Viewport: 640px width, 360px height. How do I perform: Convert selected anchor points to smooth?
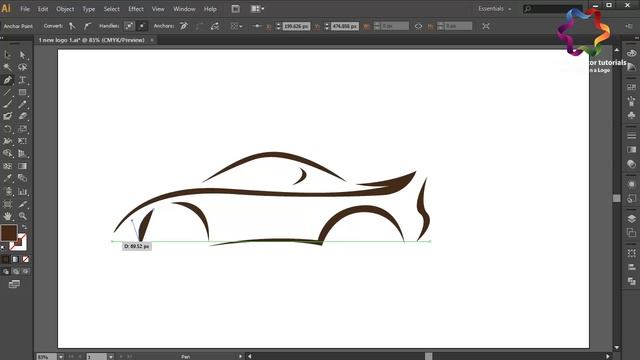(x=87, y=26)
